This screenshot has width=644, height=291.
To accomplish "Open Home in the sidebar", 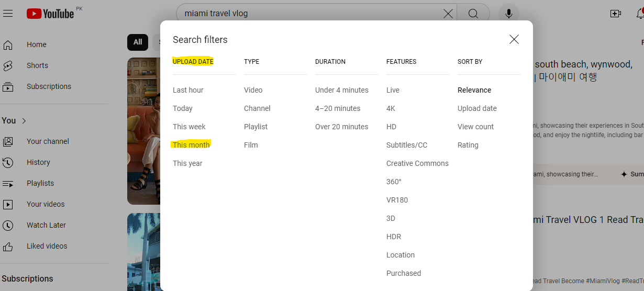I will tap(37, 44).
